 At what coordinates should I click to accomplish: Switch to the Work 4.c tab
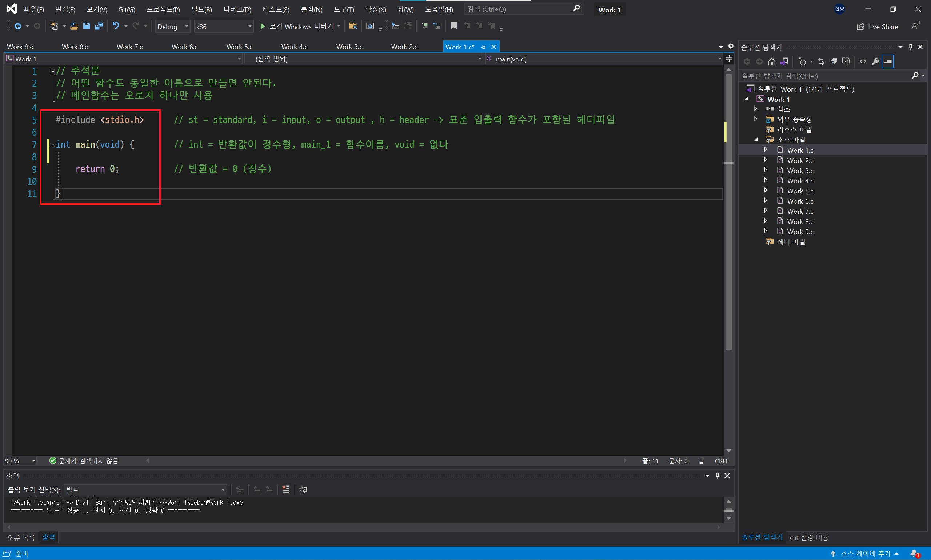point(294,47)
